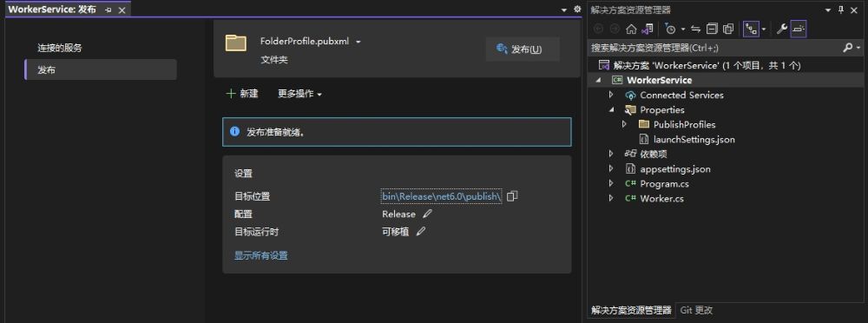Open the bin\Release\net6.0\publish\ location link
The height and width of the screenshot is (323, 868).
pos(442,196)
